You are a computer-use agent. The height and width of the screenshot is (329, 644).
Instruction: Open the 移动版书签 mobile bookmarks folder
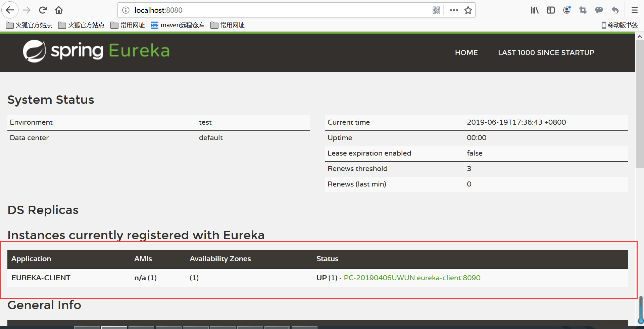click(x=620, y=25)
